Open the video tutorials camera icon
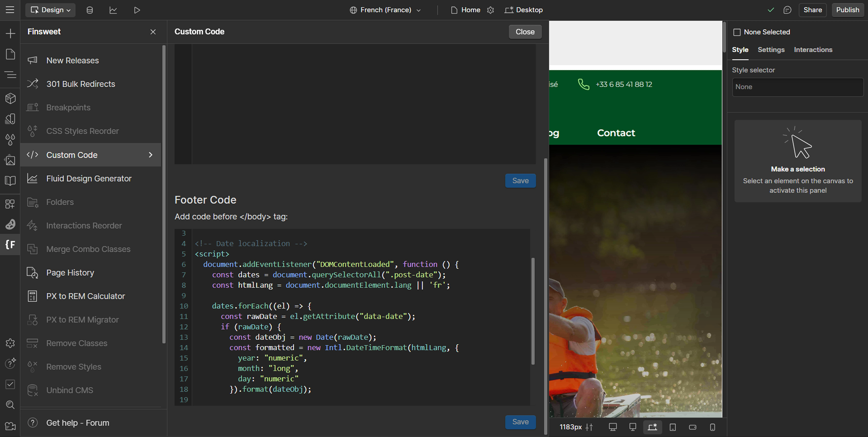The image size is (868, 437). pos(10,426)
